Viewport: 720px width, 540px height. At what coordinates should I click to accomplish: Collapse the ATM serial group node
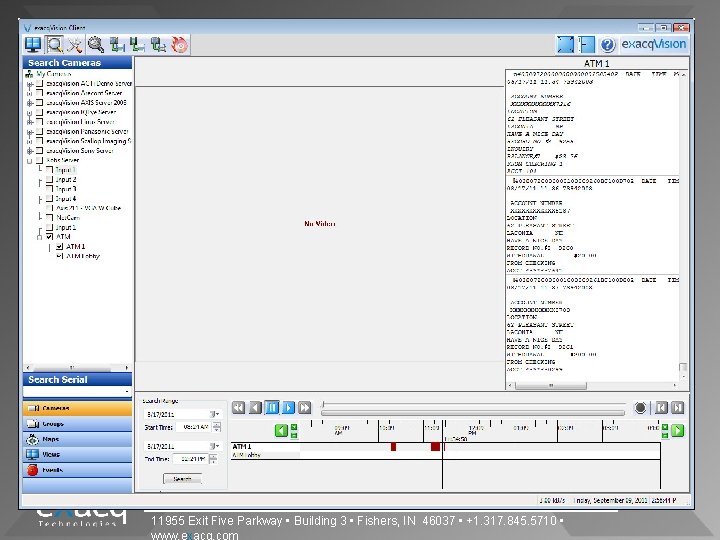(x=39, y=237)
